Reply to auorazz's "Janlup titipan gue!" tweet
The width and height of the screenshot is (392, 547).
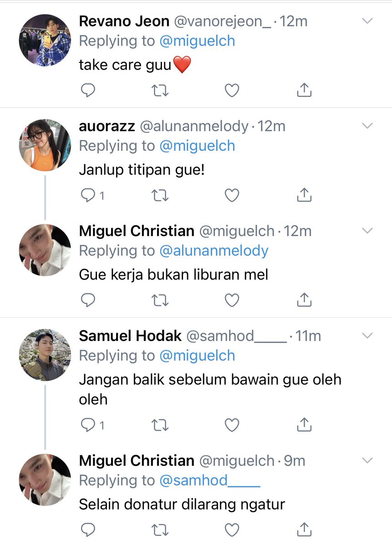coord(88,196)
